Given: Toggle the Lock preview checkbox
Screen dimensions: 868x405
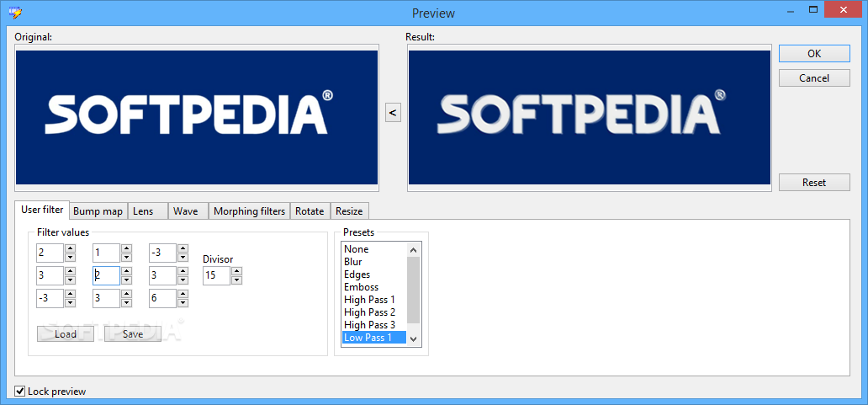Looking at the screenshot, I should coord(20,392).
